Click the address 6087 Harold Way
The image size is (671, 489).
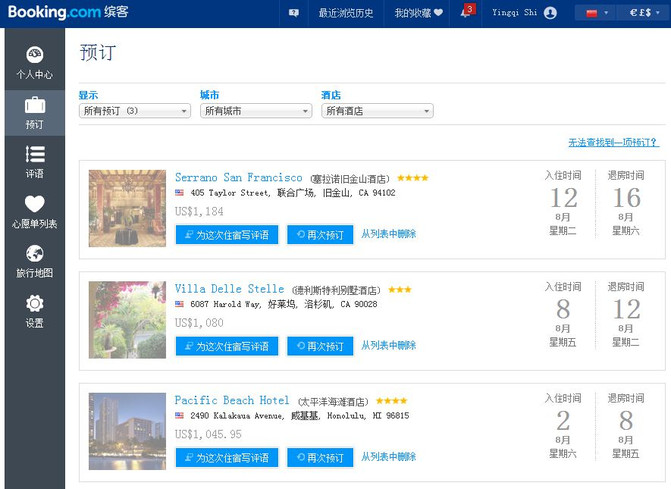pos(284,304)
